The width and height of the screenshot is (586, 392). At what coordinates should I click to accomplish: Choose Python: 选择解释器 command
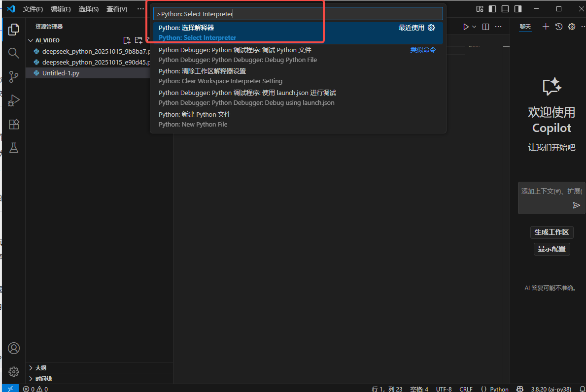[x=298, y=33]
